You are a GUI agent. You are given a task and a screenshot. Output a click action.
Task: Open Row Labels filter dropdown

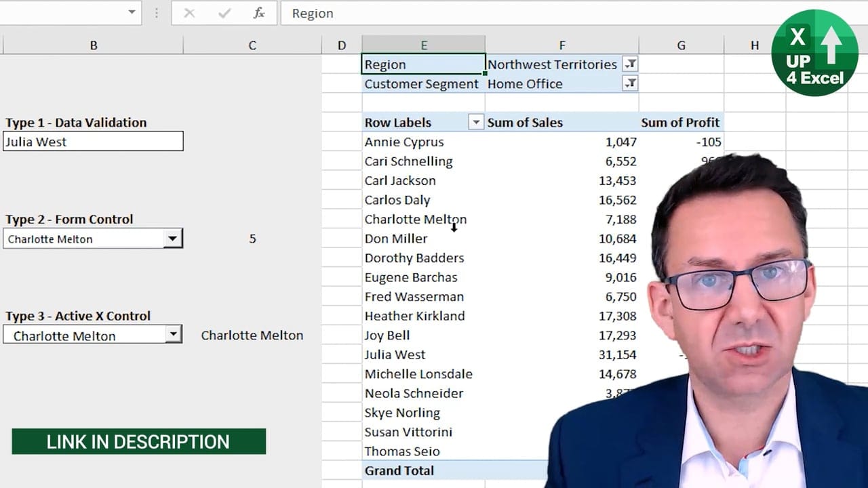(x=476, y=123)
